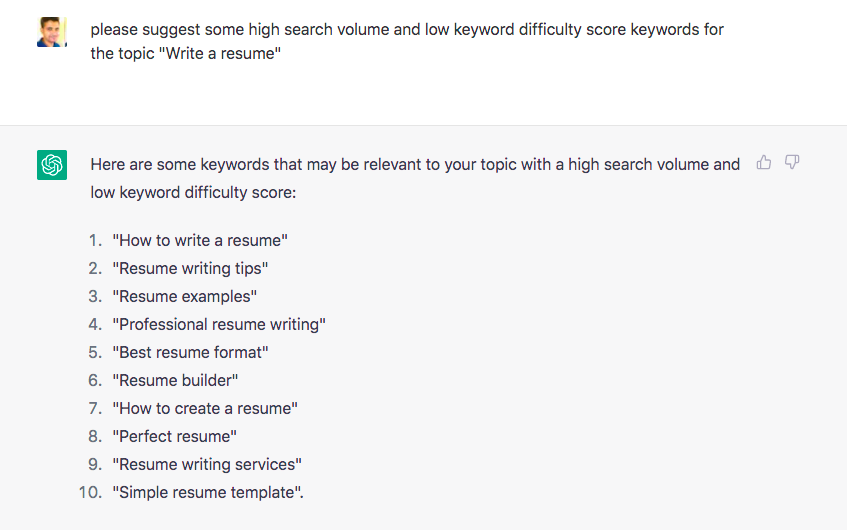This screenshot has width=847, height=530.
Task: Click the number 1 list marker
Action: [96, 240]
